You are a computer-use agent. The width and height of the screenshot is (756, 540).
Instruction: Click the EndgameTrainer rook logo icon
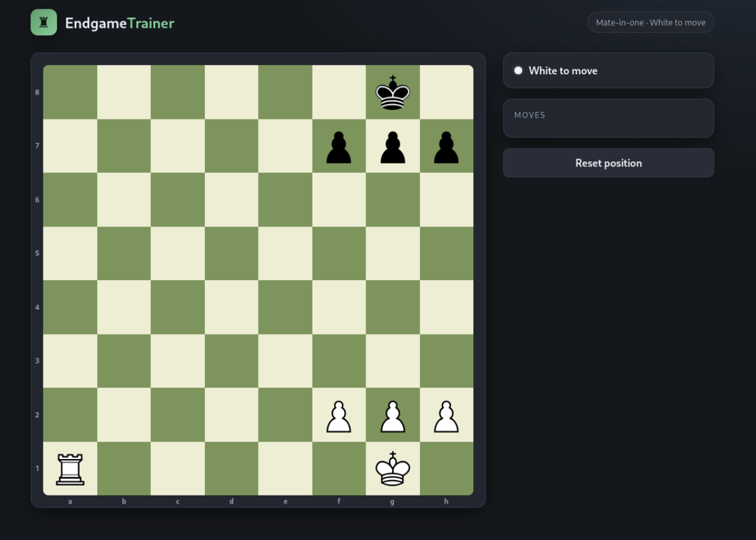[x=43, y=22]
